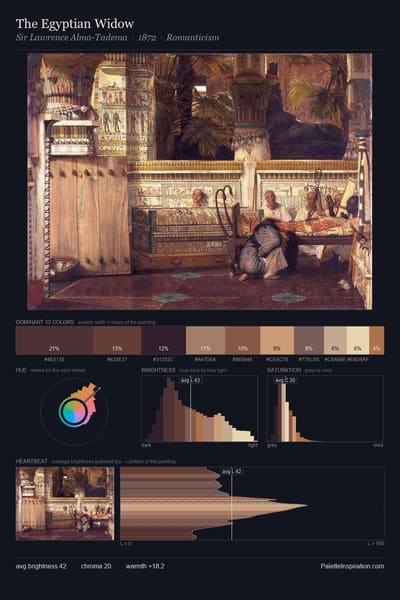This screenshot has width=400, height=600.
Task: Click the saturation avg C 20 label
Action: pyautogui.click(x=286, y=380)
